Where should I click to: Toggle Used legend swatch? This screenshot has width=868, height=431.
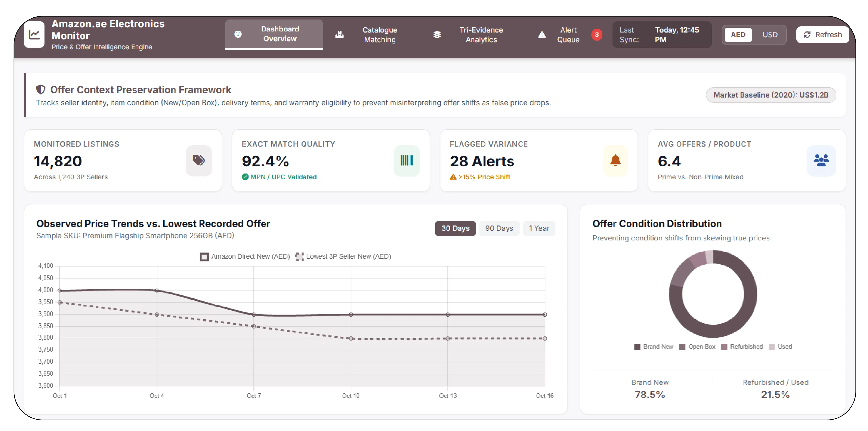771,347
